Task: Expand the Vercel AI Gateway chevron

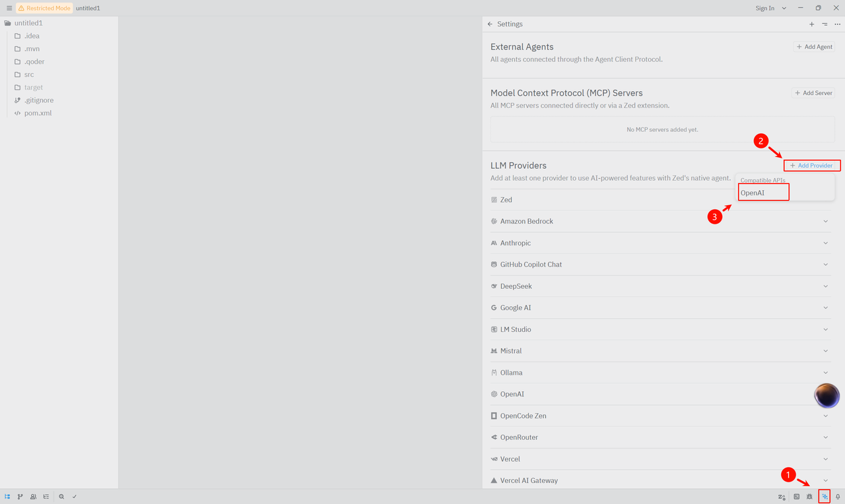Action: click(825, 480)
